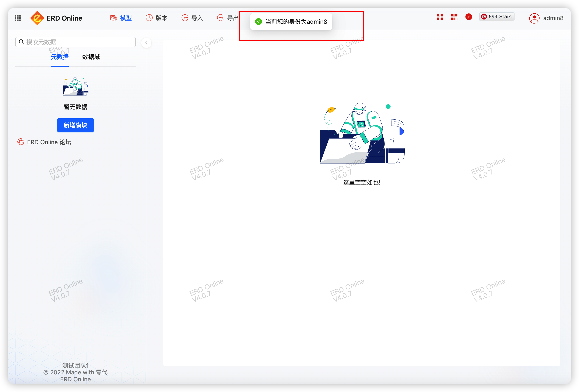Open the ERD Online 论坛 link

(x=49, y=142)
